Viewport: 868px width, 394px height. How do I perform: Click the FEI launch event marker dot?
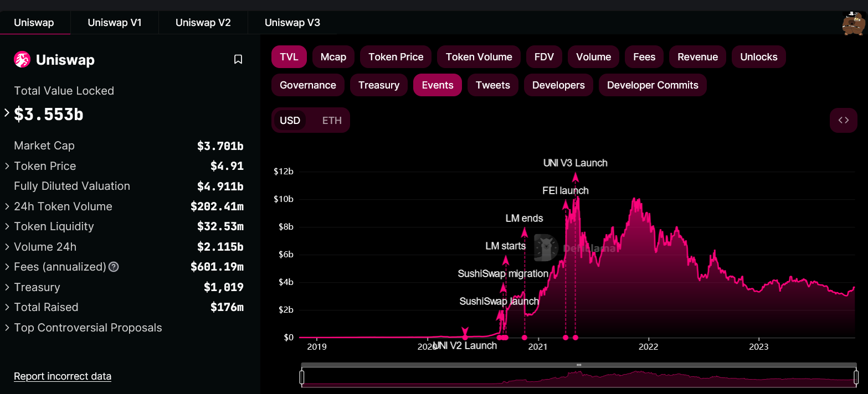(566, 338)
